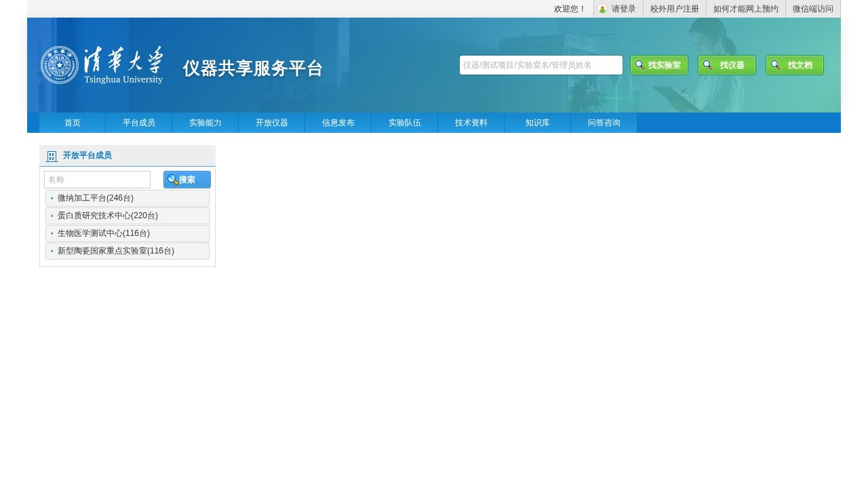This screenshot has width=868, height=488.
Task: Click the 仪器共享服务平台 site title
Action: [253, 68]
